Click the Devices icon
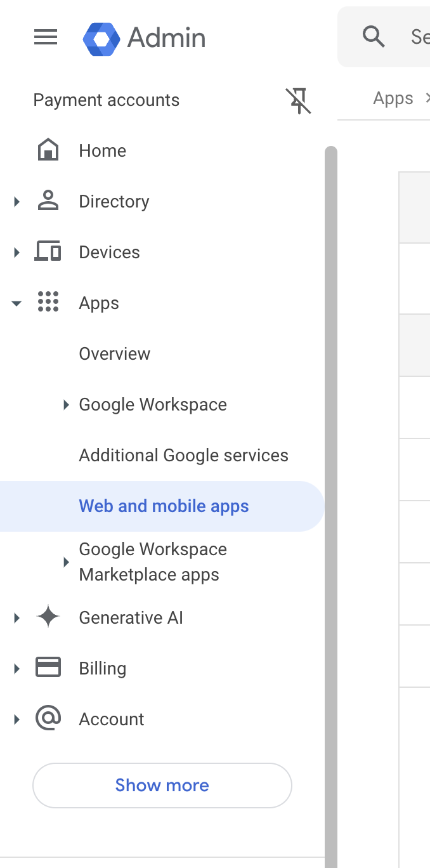430x868 pixels. click(48, 252)
